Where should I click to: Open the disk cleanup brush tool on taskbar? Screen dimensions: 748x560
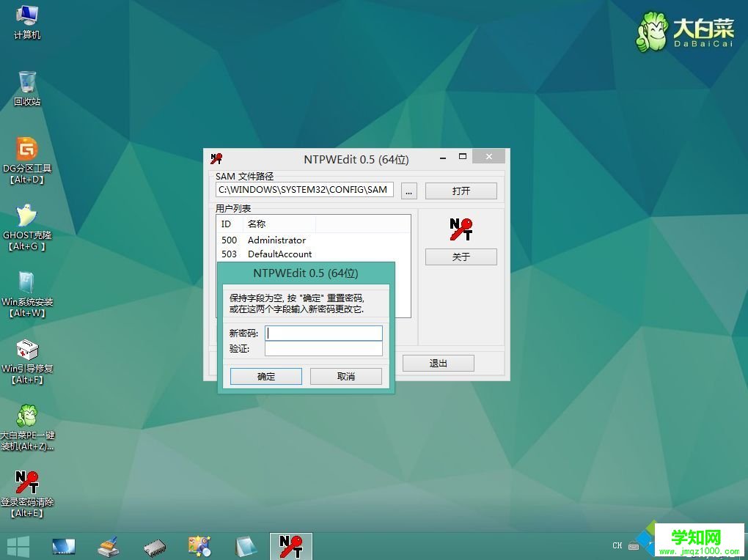[x=109, y=545]
